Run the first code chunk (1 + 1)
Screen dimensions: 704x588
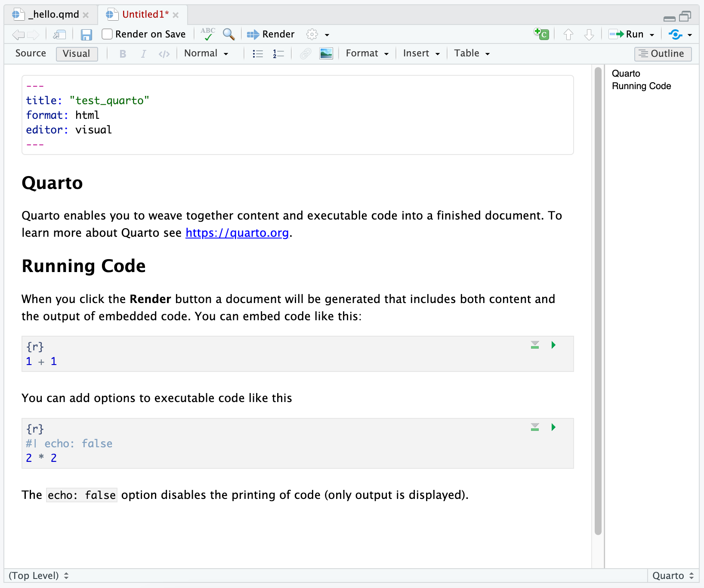point(553,345)
